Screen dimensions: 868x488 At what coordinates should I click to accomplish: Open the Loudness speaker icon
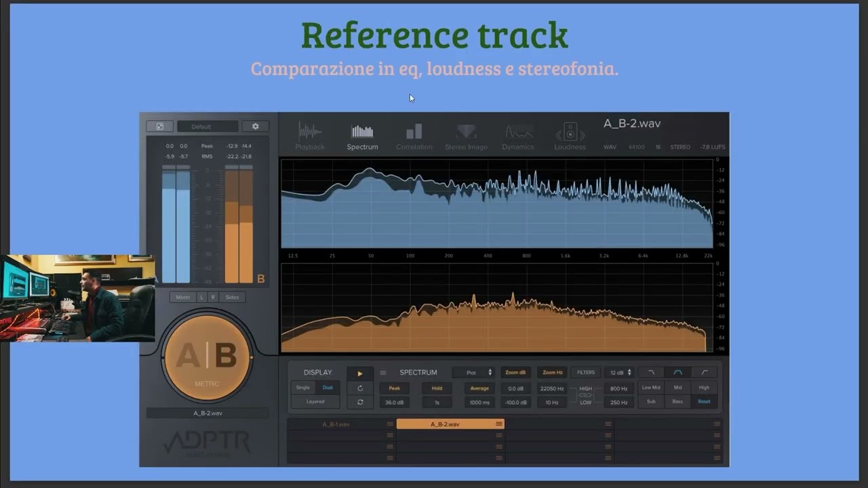coord(570,131)
